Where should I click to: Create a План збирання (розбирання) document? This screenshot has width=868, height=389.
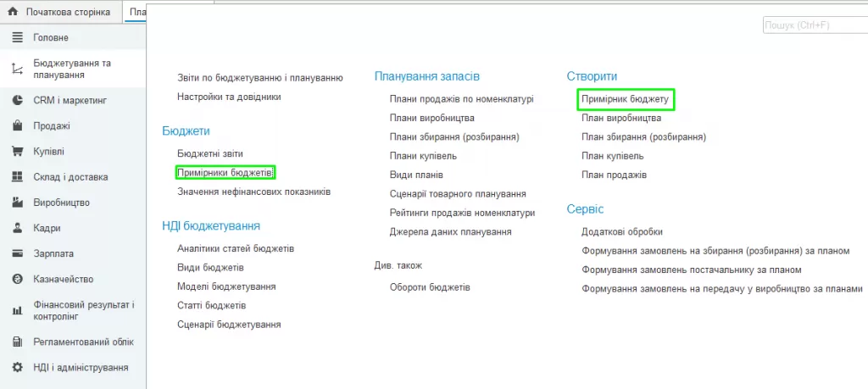[644, 136]
